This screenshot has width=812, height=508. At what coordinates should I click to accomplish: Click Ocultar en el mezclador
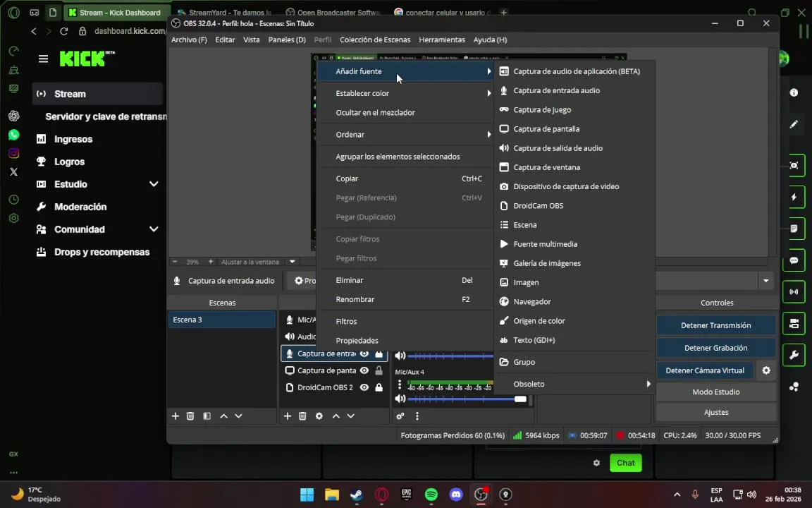pos(405,112)
